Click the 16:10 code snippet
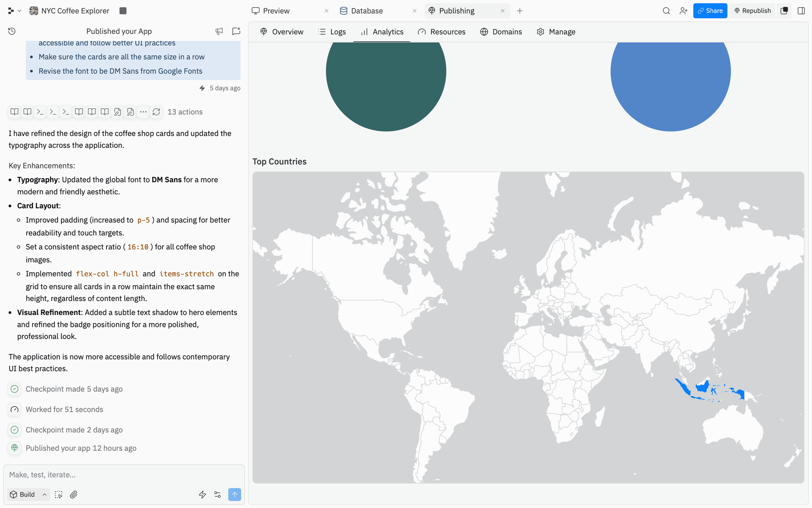The height and width of the screenshot is (508, 812). (x=138, y=247)
